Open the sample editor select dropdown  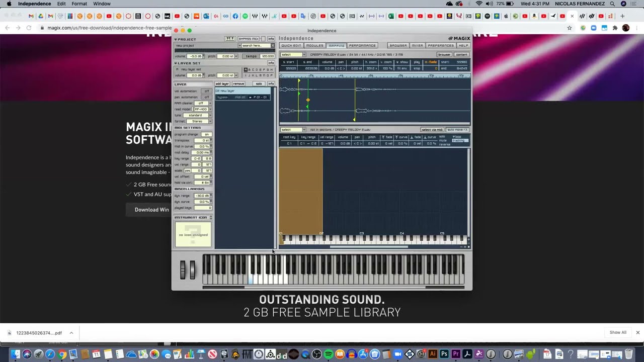coord(293,54)
